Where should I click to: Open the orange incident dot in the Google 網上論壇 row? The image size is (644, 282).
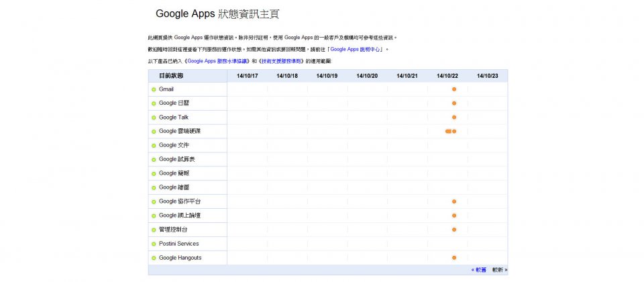coord(454,216)
